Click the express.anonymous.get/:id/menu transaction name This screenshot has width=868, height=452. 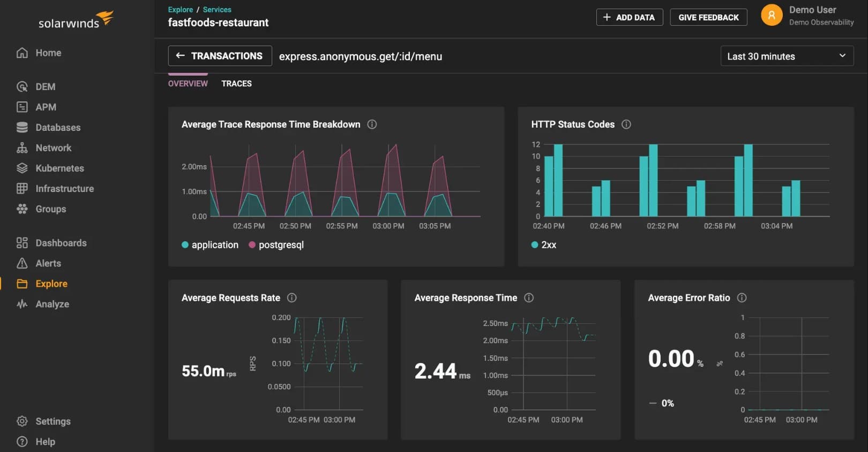[x=361, y=56]
